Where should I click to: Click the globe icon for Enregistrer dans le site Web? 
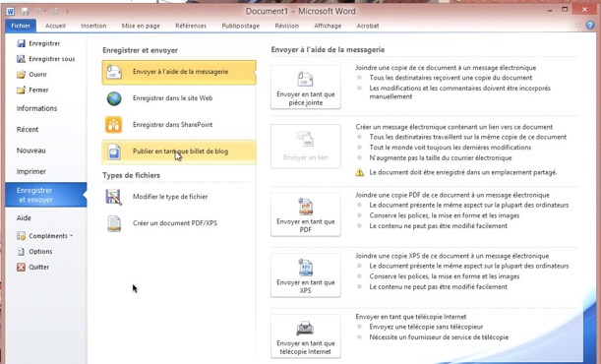point(114,98)
